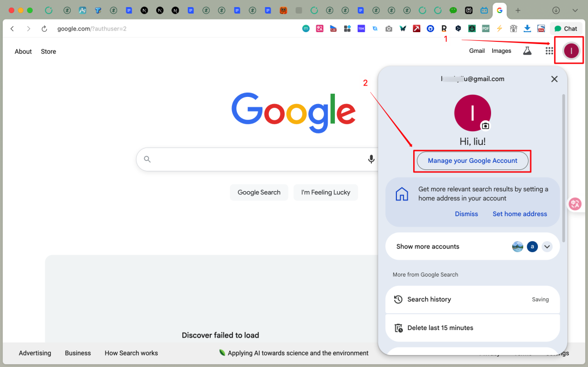Open the About link

click(23, 51)
